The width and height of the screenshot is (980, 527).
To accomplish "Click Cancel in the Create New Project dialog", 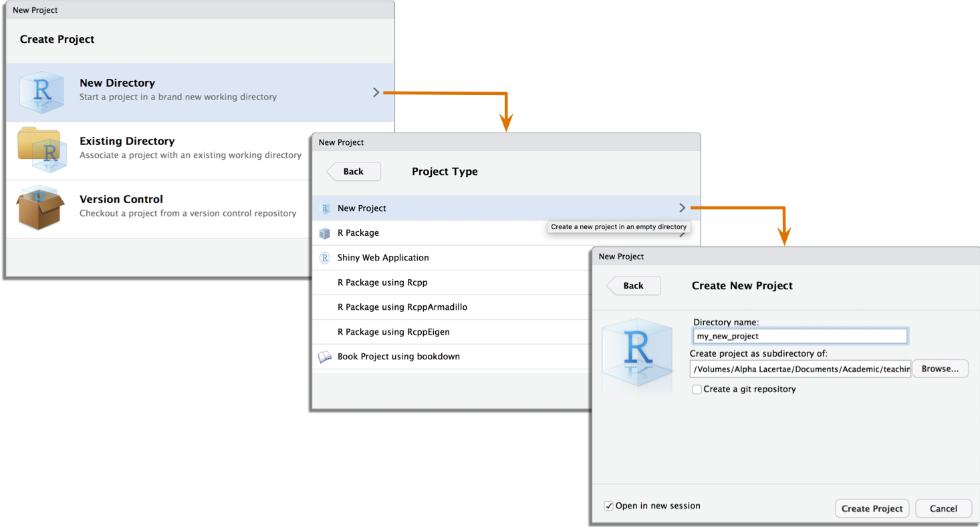I will (943, 508).
